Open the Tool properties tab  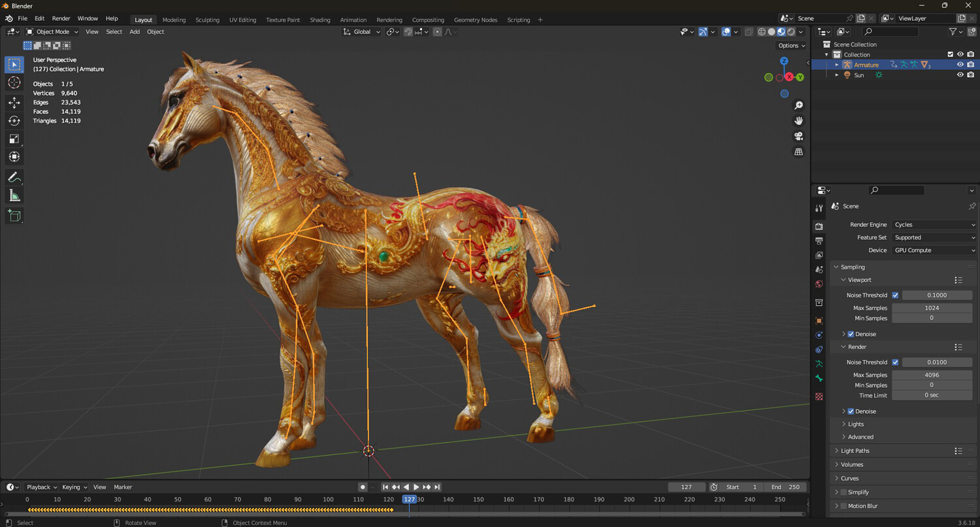819,208
